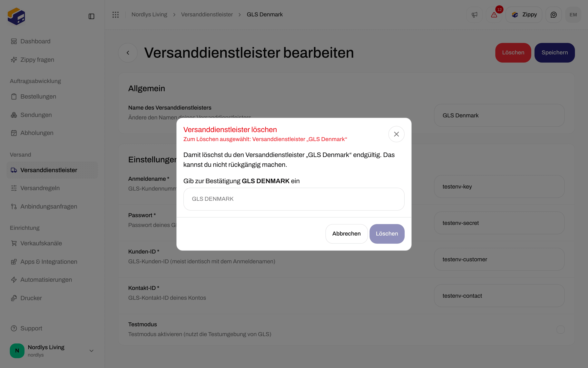This screenshot has width=588, height=368.
Task: Click the carrier name field GLS Denmark
Action: coord(499,115)
